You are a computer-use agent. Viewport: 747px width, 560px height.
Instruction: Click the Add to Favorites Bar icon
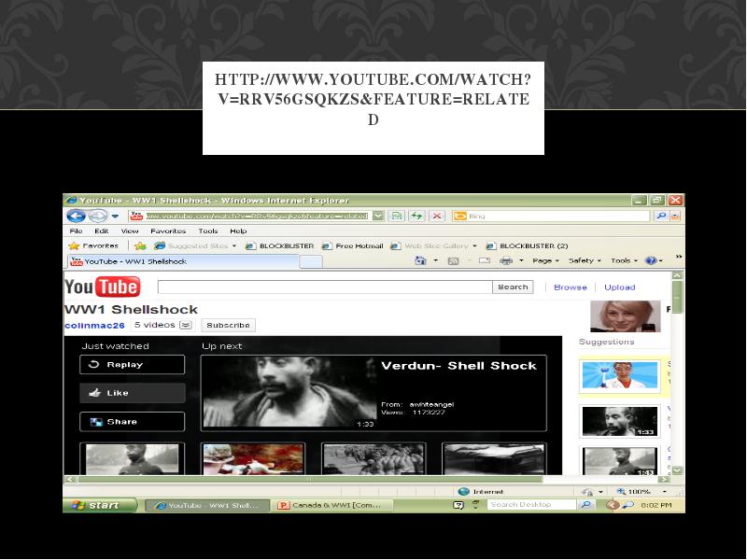[x=140, y=245]
